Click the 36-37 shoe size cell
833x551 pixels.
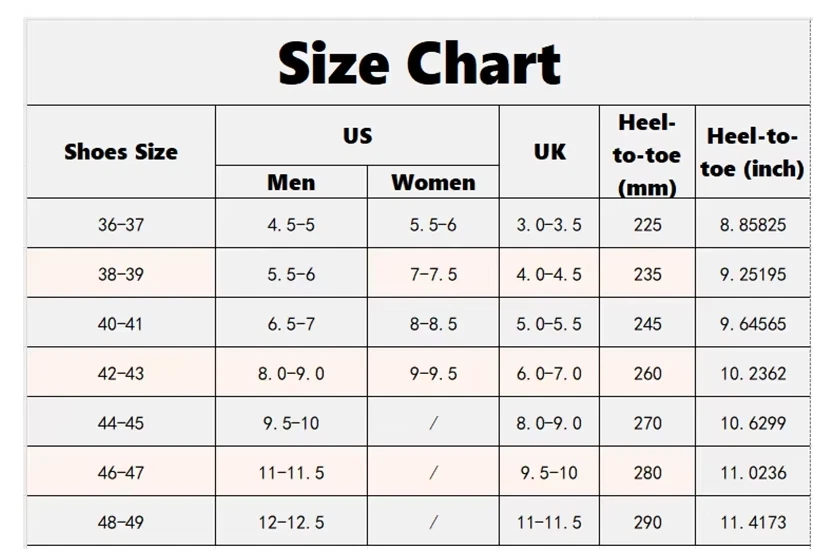tap(121, 225)
